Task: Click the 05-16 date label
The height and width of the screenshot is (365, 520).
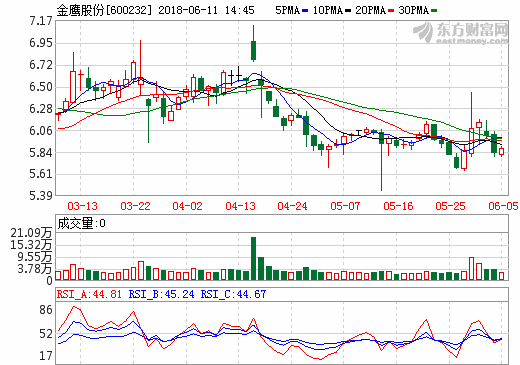Action: (x=398, y=206)
